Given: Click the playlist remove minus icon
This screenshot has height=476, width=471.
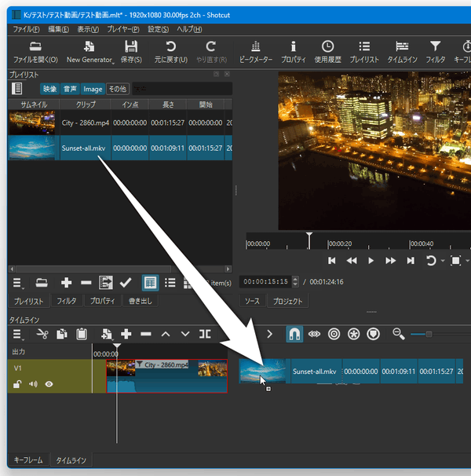Looking at the screenshot, I should pyautogui.click(x=86, y=283).
